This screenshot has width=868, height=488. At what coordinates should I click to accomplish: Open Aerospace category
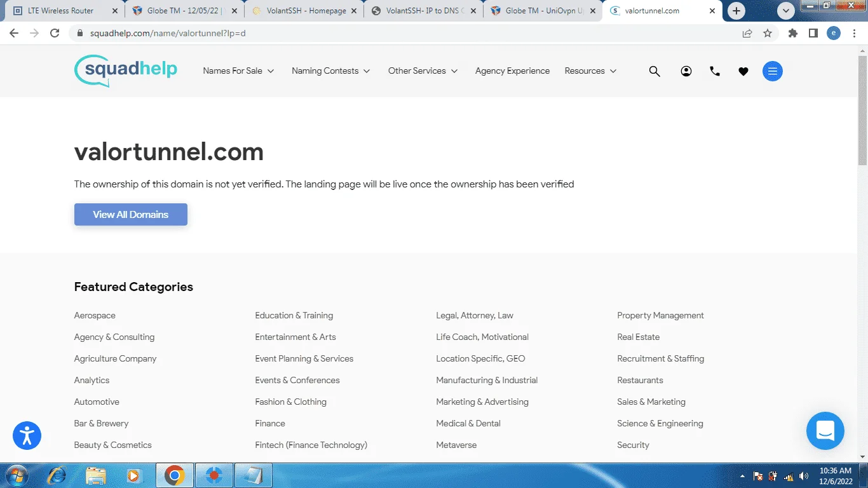(x=95, y=316)
